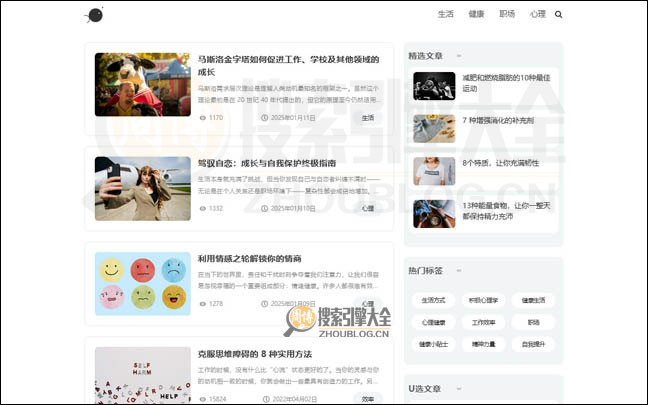The image size is (648, 405).
Task: Click the eye views icon beside 1332
Action: (x=202, y=208)
